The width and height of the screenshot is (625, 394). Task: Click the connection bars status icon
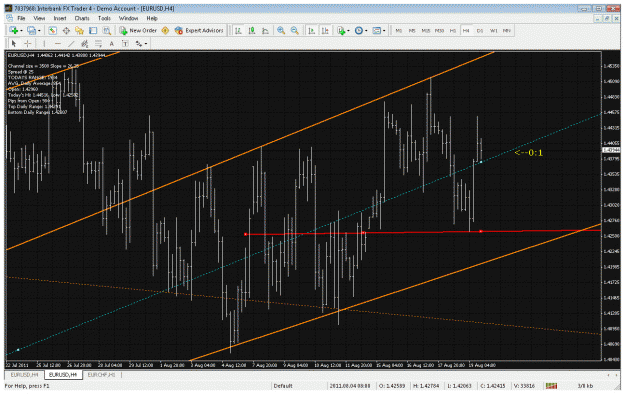pos(551,386)
